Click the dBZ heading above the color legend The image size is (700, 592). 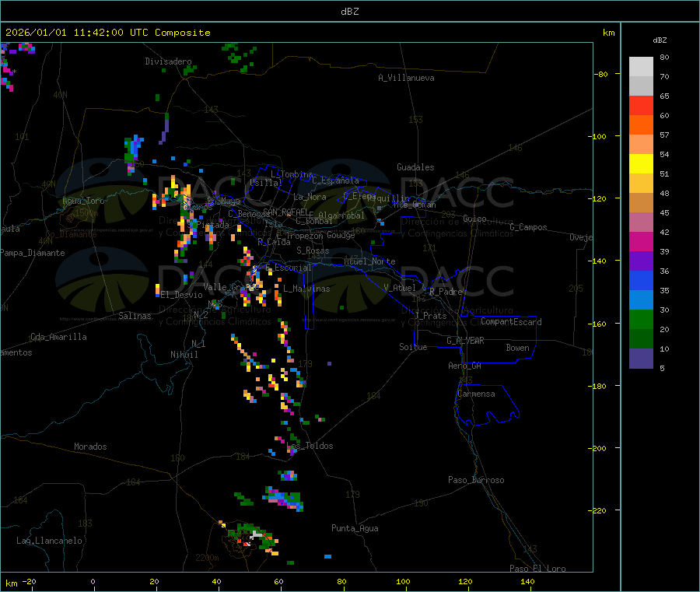tap(660, 40)
